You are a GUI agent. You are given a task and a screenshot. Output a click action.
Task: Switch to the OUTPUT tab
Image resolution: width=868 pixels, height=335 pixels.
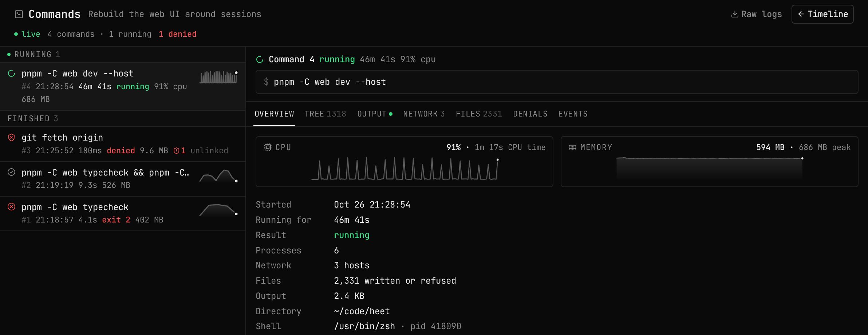(375, 114)
